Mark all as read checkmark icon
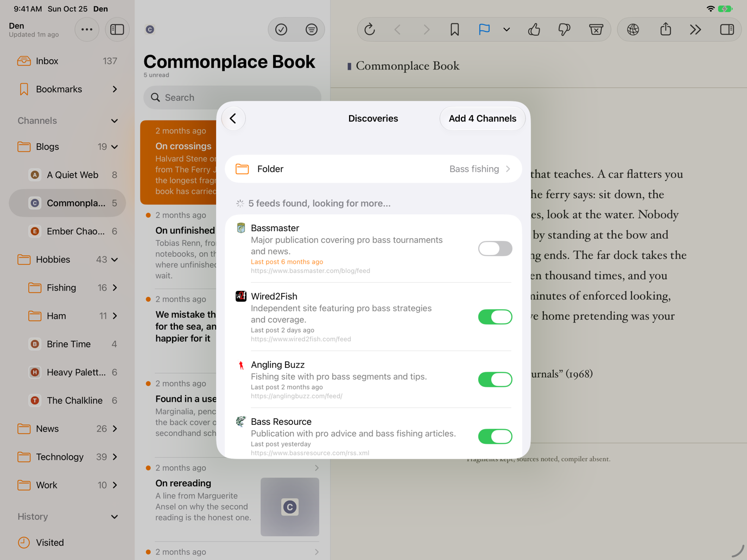The image size is (747, 560). coord(281,29)
